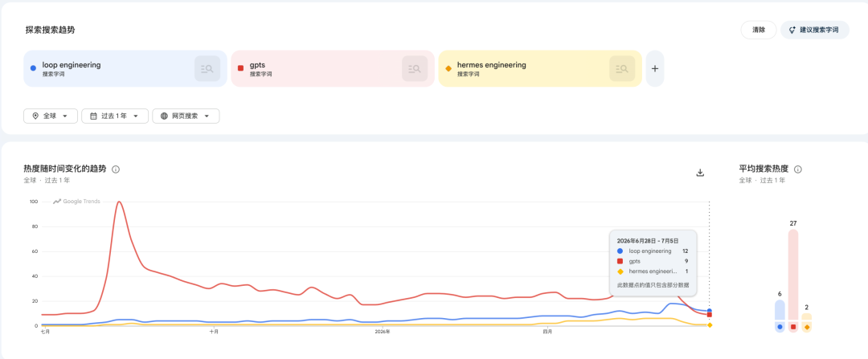Viewport: 868px width, 359px height.
Task: Show info for 平均搜索热度
Action: pos(798,169)
